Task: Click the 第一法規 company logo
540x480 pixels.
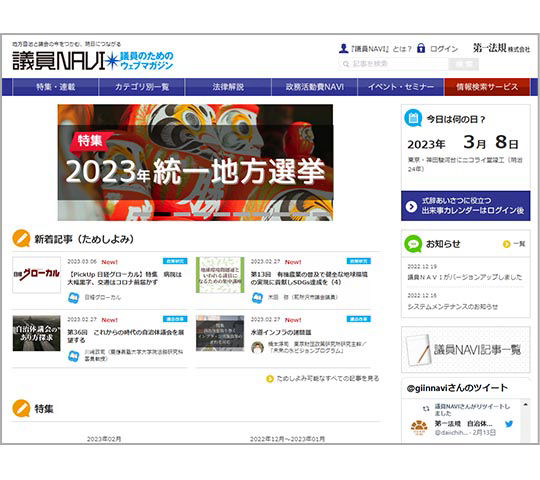Action: (x=501, y=48)
